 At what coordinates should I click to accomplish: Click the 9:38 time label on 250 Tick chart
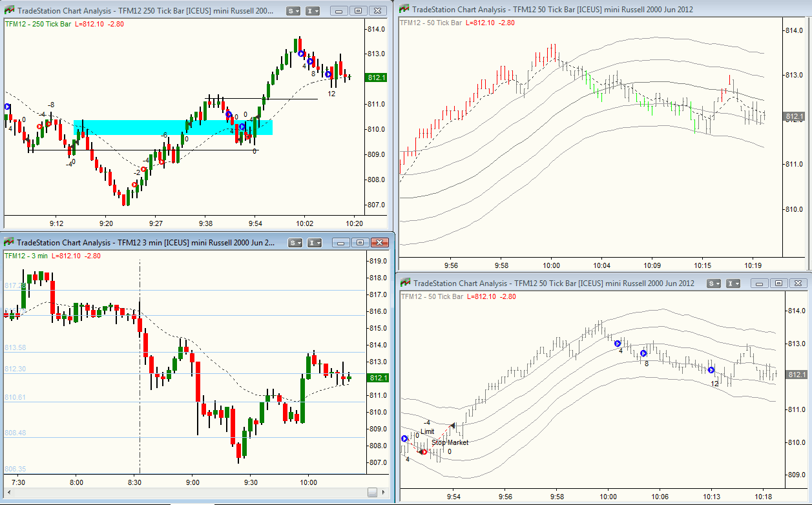205,223
